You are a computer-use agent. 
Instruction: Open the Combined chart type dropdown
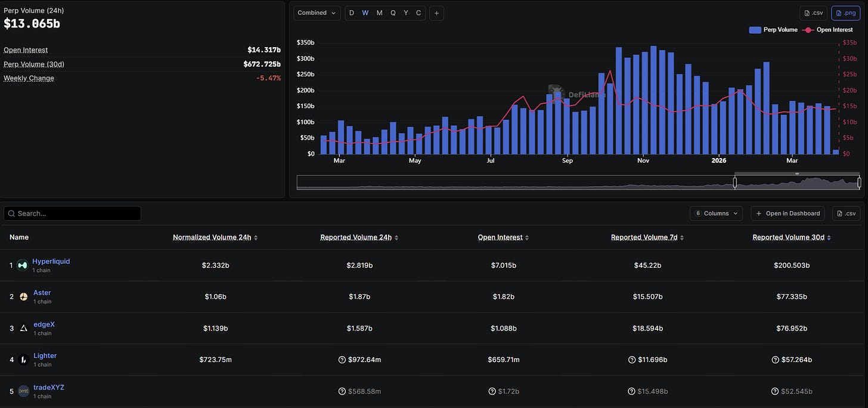(317, 13)
